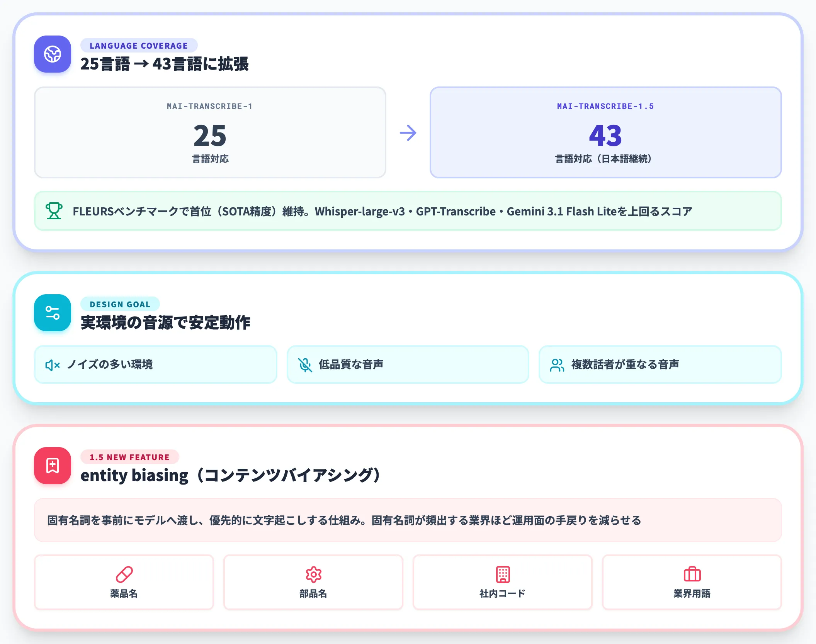This screenshot has height=644, width=816.
Task: Click the crossed microphone icon for 低品質な音声
Action: click(305, 365)
